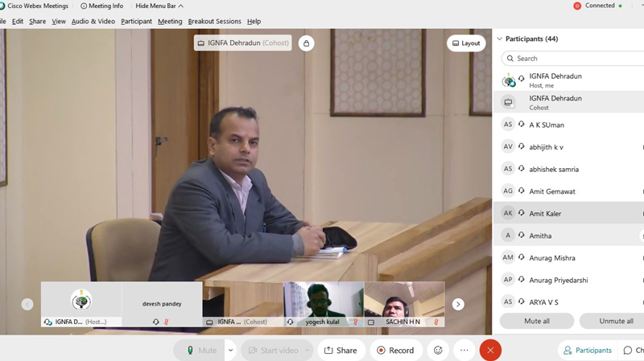
Task: Open the more options ellipsis button
Action: [x=464, y=351]
